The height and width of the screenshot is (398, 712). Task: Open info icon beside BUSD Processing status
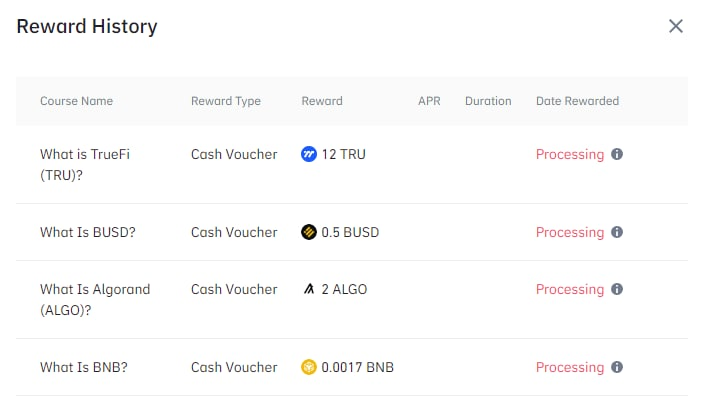(617, 232)
